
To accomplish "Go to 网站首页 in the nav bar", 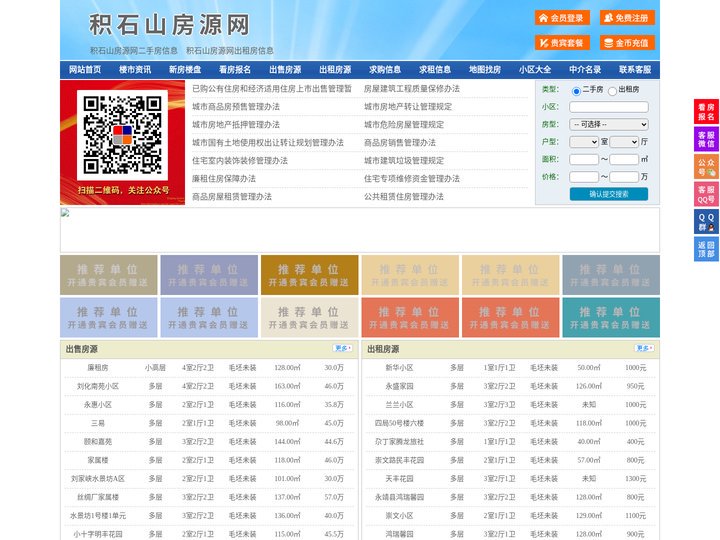I will [x=85, y=70].
